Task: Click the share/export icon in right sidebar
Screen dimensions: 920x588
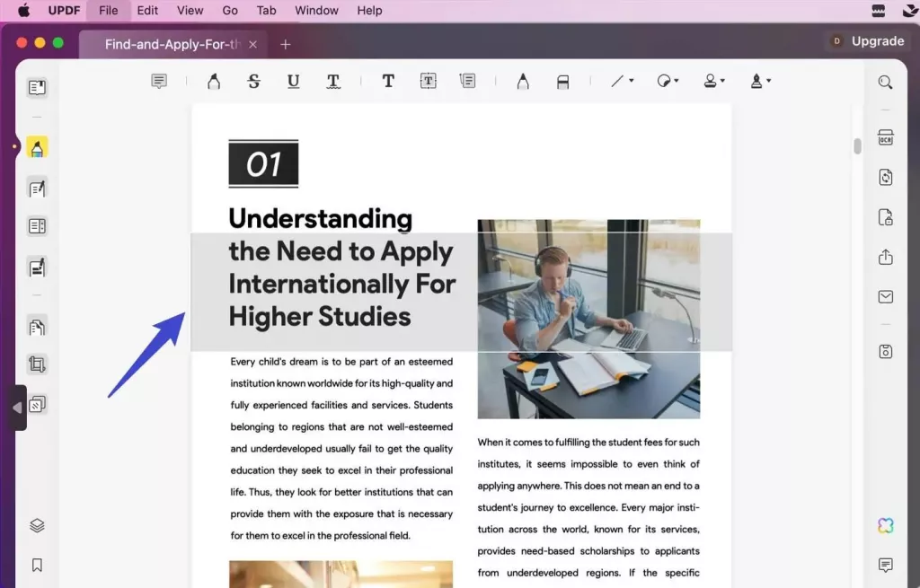Action: click(886, 258)
